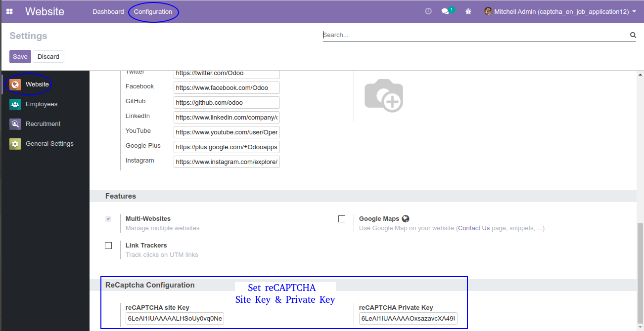644x331 pixels.
Task: Edit the GitHub URL field
Action: tap(227, 103)
